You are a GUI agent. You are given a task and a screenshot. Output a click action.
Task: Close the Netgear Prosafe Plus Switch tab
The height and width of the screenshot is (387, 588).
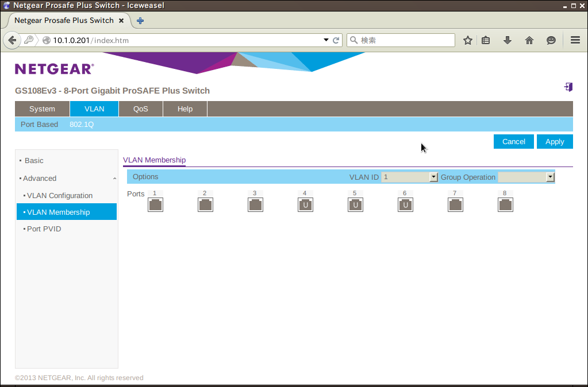point(121,21)
